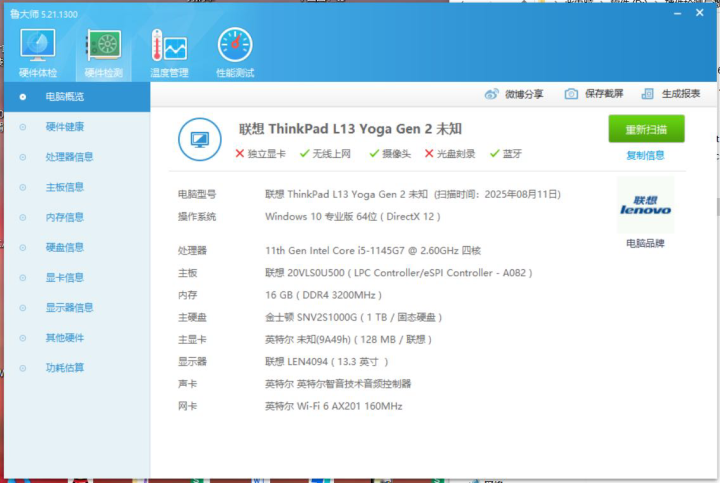Viewport: 720px width, 483px height.
Task: Click the 金士顿 SNV2S1000G disk value
Action: point(353,317)
